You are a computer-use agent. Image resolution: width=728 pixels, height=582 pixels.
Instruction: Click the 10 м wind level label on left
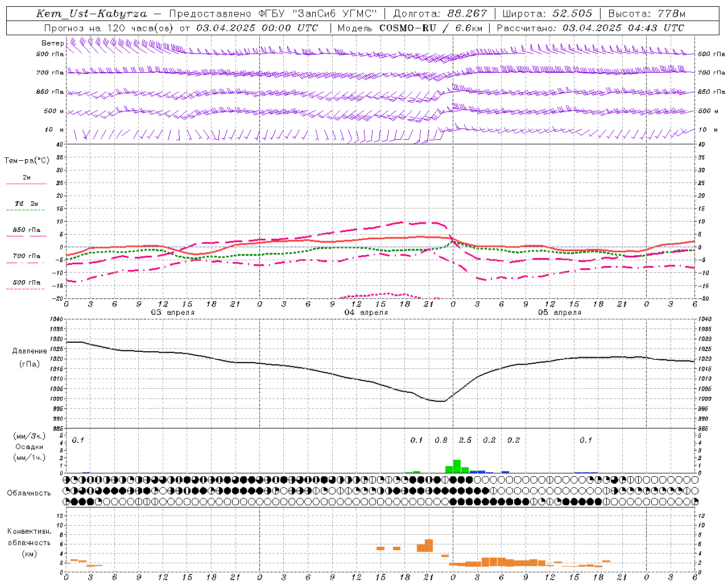(x=54, y=130)
